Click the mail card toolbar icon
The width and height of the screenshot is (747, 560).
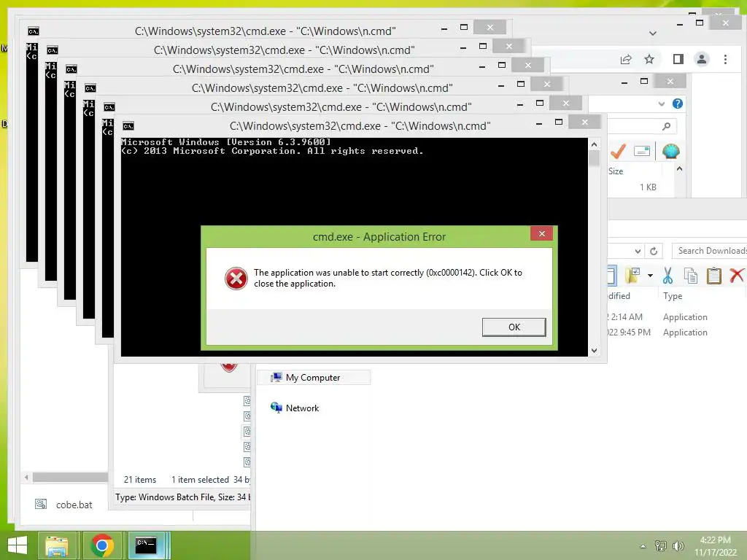tap(642, 152)
